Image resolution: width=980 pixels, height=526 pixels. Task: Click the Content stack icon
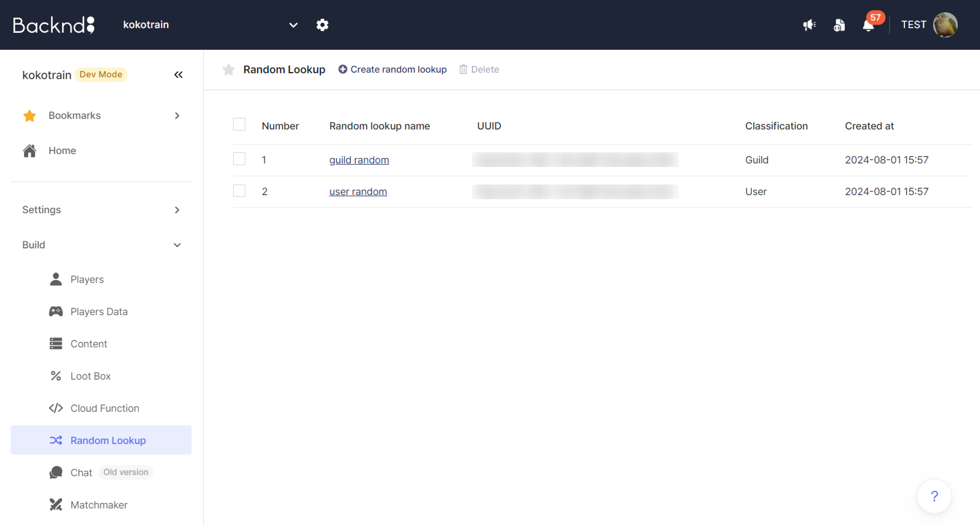point(56,343)
